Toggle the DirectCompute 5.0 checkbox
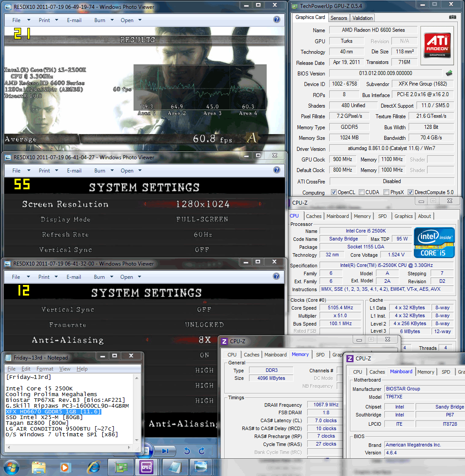 click(410, 192)
